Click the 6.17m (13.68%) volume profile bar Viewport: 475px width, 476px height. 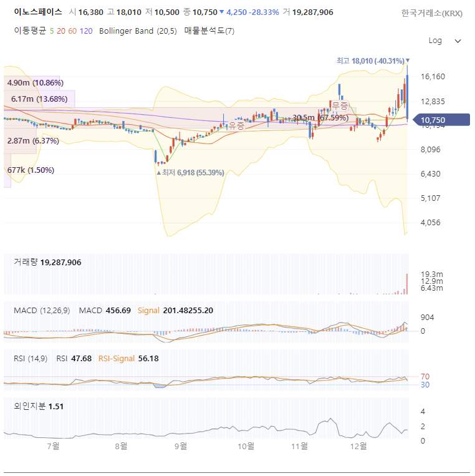tap(39, 99)
